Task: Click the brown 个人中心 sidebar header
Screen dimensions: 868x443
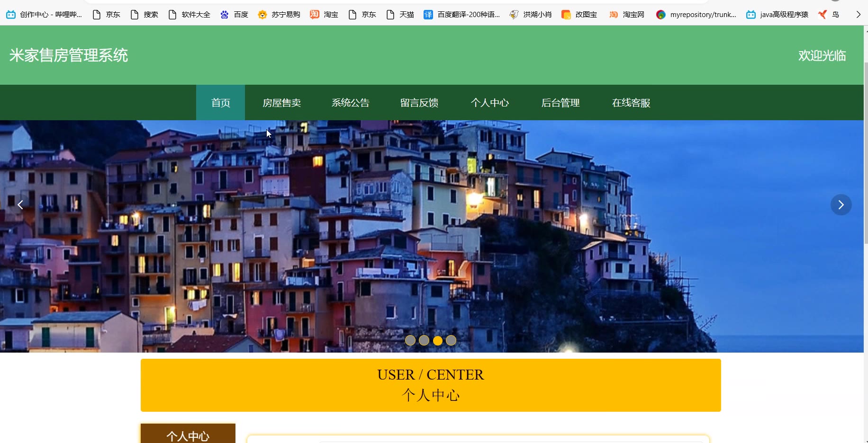Action: [188, 434]
